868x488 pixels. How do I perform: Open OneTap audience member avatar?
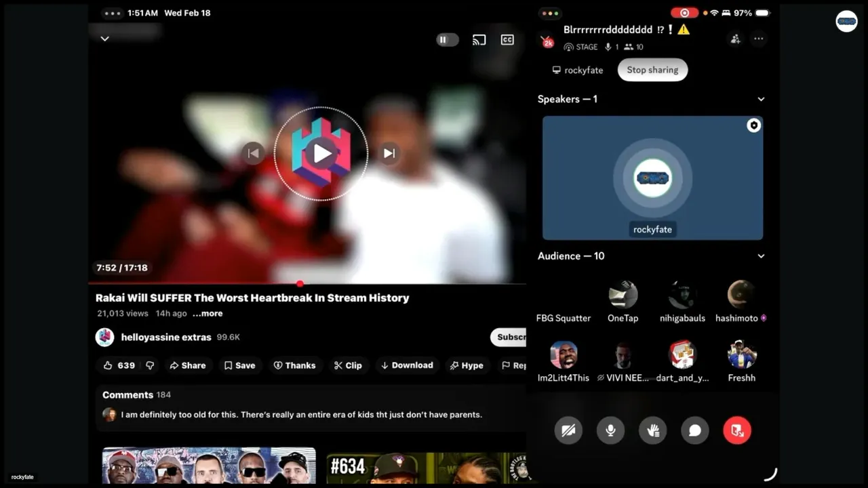[623, 295]
